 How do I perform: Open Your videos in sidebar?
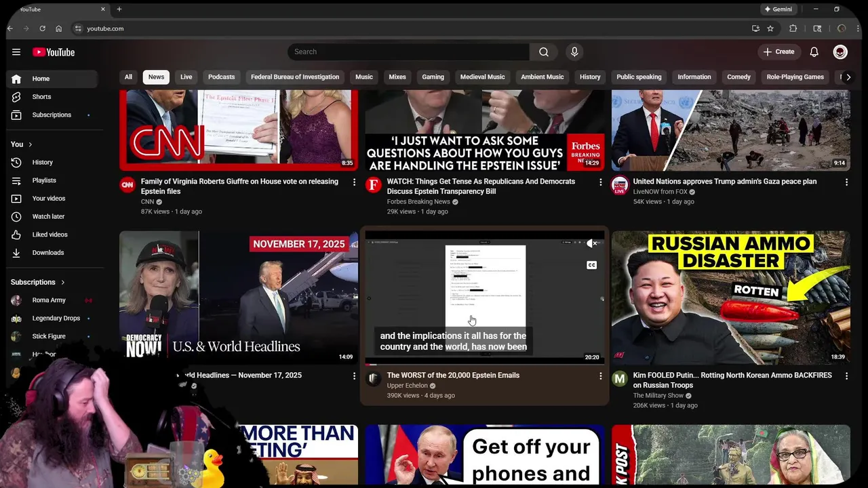tap(52, 199)
